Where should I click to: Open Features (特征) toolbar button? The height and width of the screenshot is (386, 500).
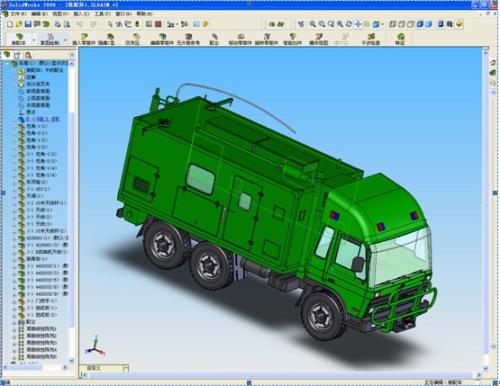tap(400, 39)
